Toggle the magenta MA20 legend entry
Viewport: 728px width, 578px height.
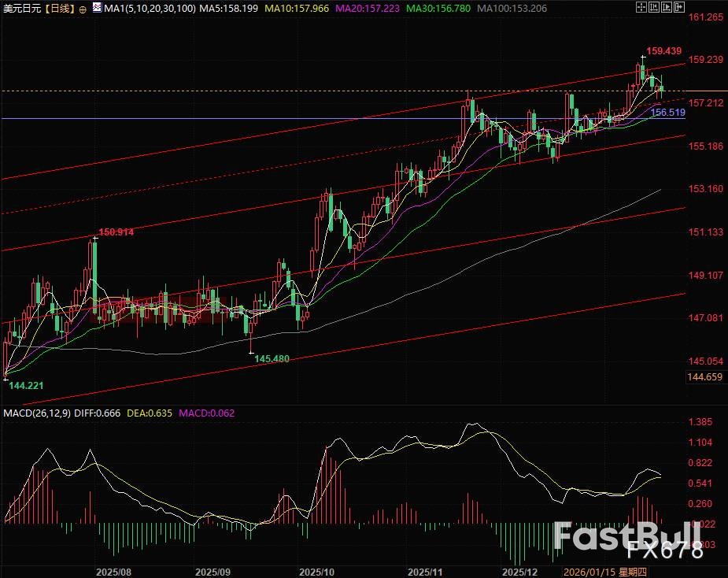click(x=368, y=8)
